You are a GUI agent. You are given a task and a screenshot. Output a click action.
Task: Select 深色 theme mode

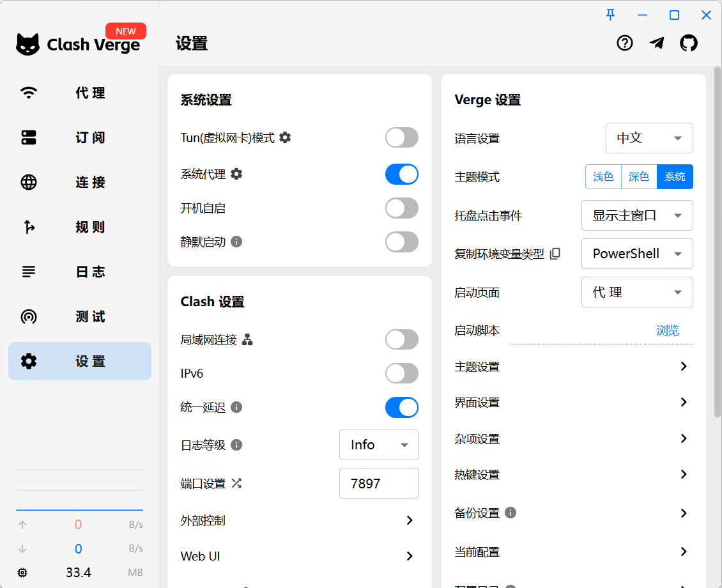pos(639,176)
